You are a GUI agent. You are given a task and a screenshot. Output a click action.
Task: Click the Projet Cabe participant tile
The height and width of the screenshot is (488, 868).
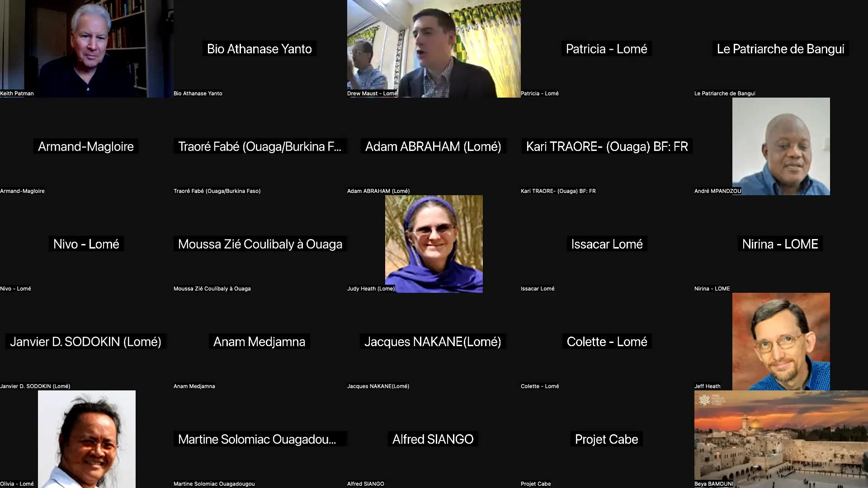[x=608, y=439]
